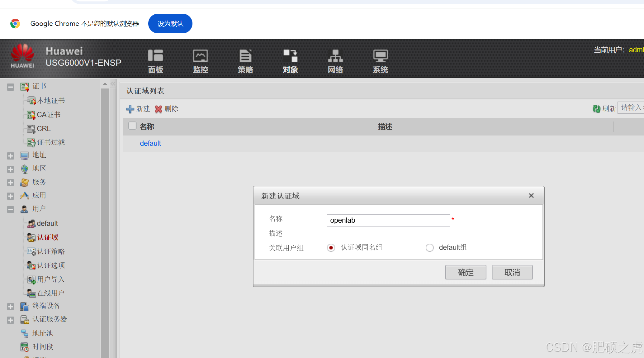This screenshot has height=358, width=644.
Task: Check the 名称 header select-all checkbox
Action: coord(132,126)
